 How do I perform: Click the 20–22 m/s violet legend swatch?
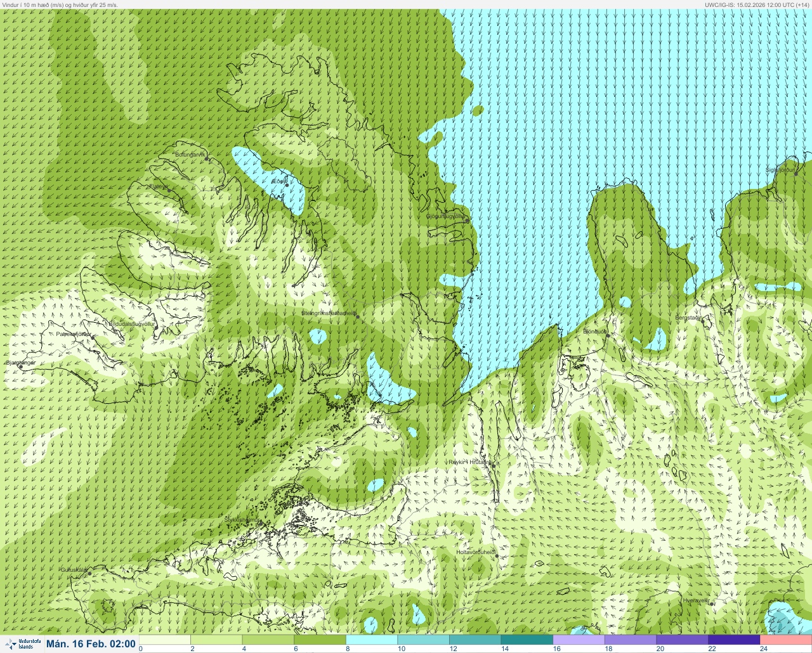(x=683, y=640)
